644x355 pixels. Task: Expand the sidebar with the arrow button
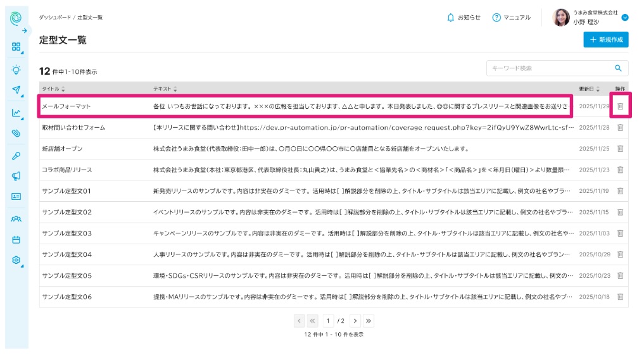coord(24,30)
